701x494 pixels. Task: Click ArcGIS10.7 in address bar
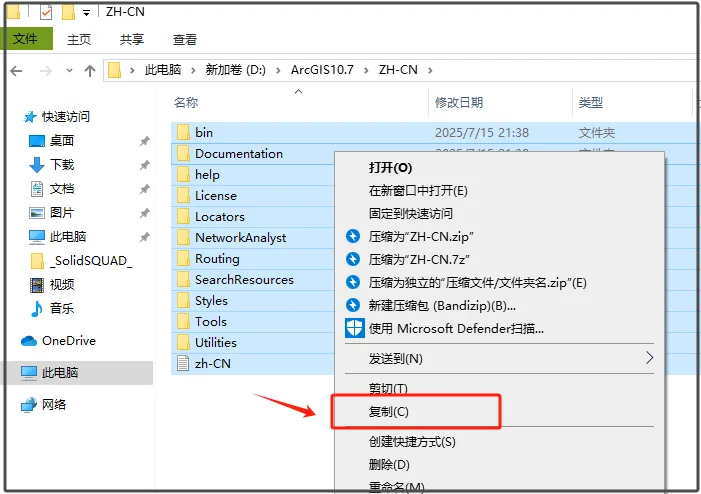[x=322, y=70]
